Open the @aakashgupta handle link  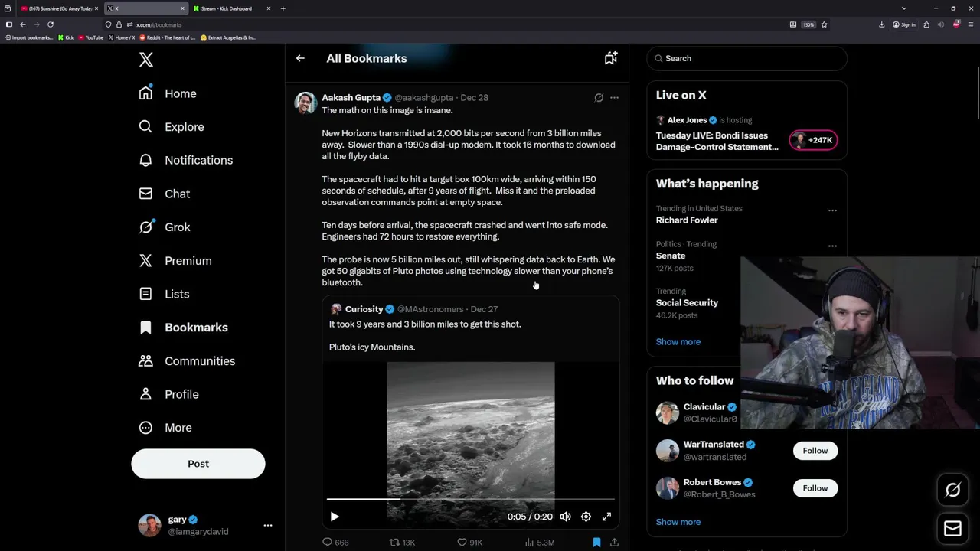click(424, 98)
